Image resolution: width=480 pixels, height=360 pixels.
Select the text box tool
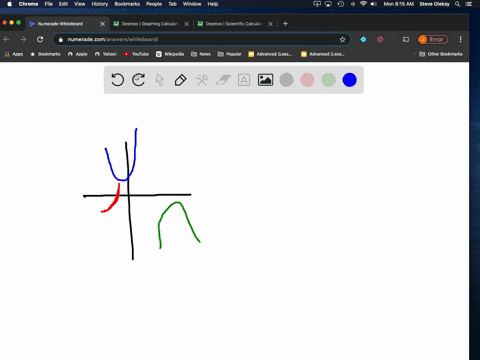click(244, 80)
